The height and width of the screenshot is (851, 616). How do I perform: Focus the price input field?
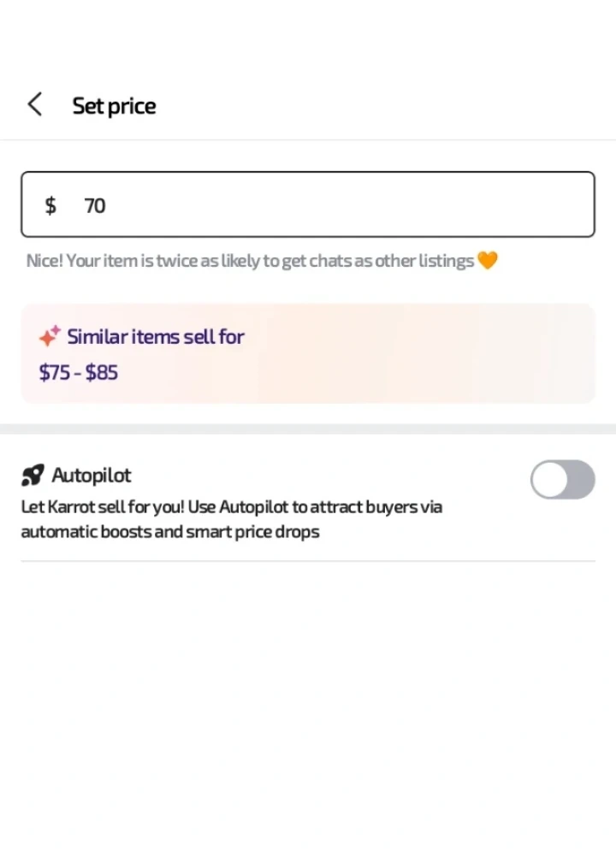(342, 205)
